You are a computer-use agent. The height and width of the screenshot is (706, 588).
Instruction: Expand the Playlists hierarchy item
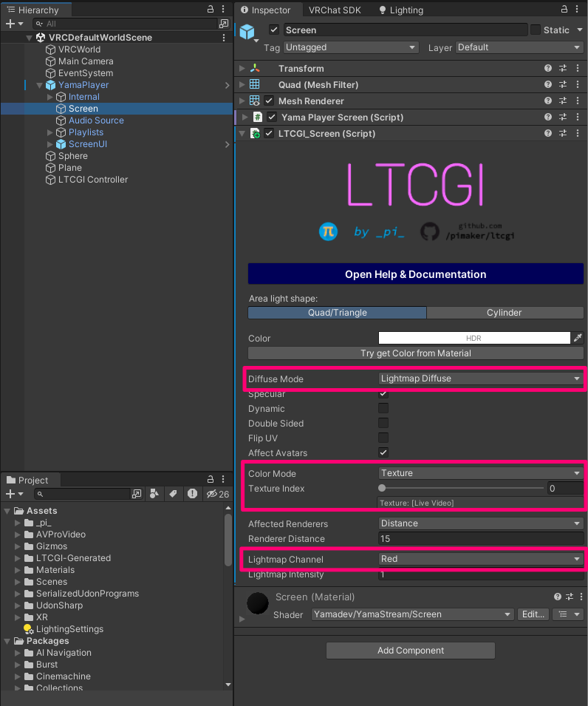click(x=50, y=132)
